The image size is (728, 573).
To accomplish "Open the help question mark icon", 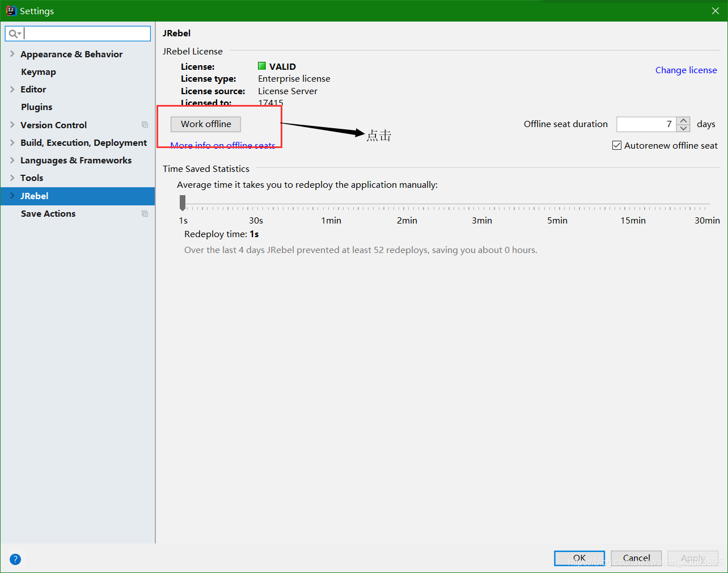I will click(15, 559).
